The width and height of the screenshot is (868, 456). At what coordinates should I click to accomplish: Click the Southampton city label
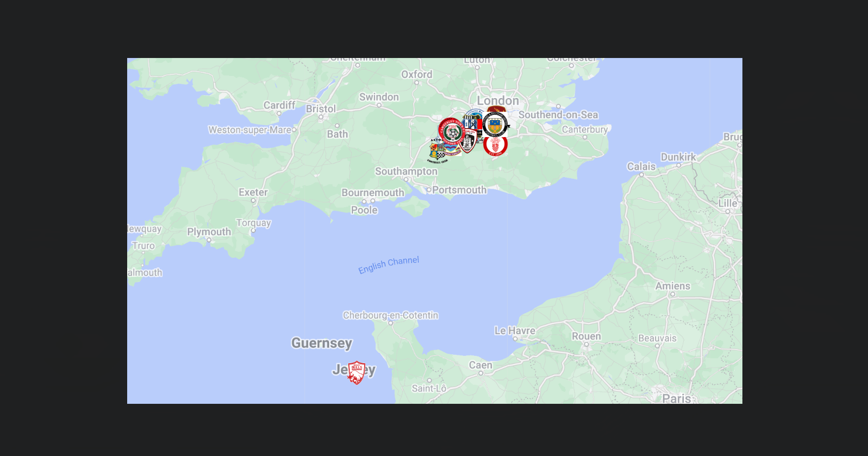406,171
